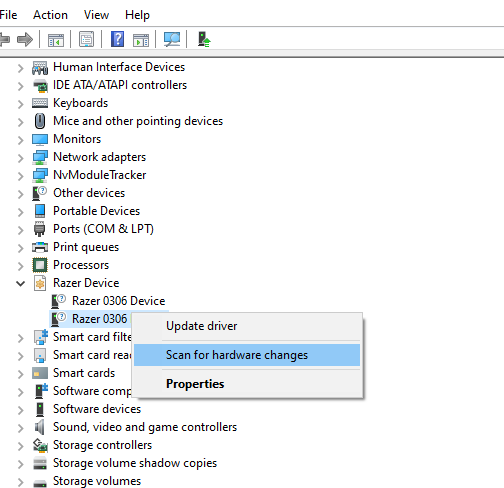Expand the Human Interface Devices node

click(x=21, y=68)
